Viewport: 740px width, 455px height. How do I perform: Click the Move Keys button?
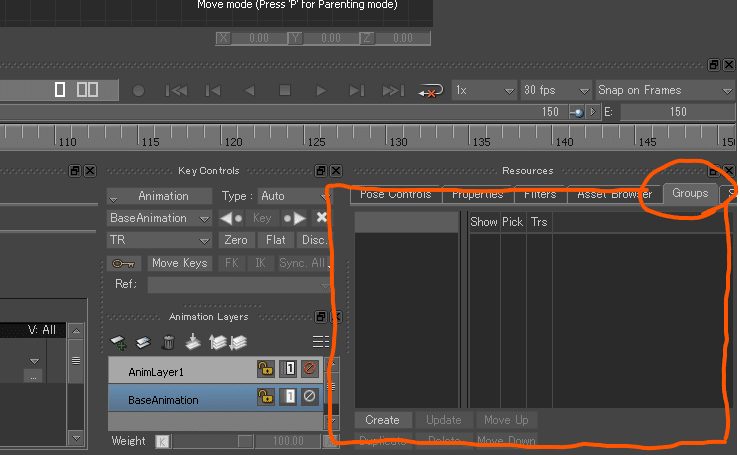180,263
